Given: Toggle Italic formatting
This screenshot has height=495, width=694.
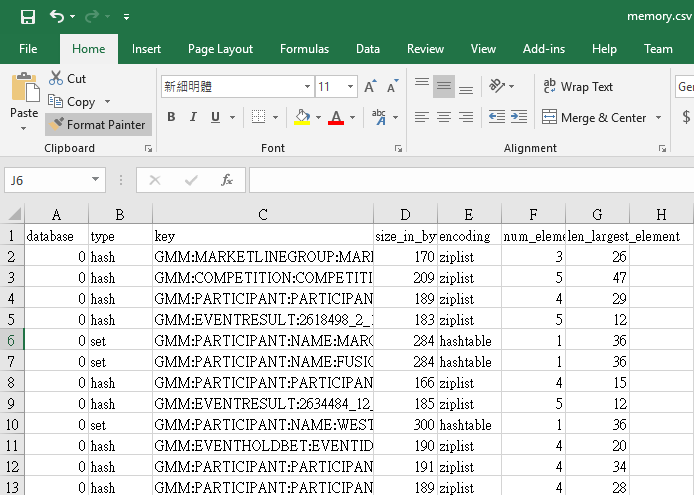Looking at the screenshot, I should tap(193, 118).
